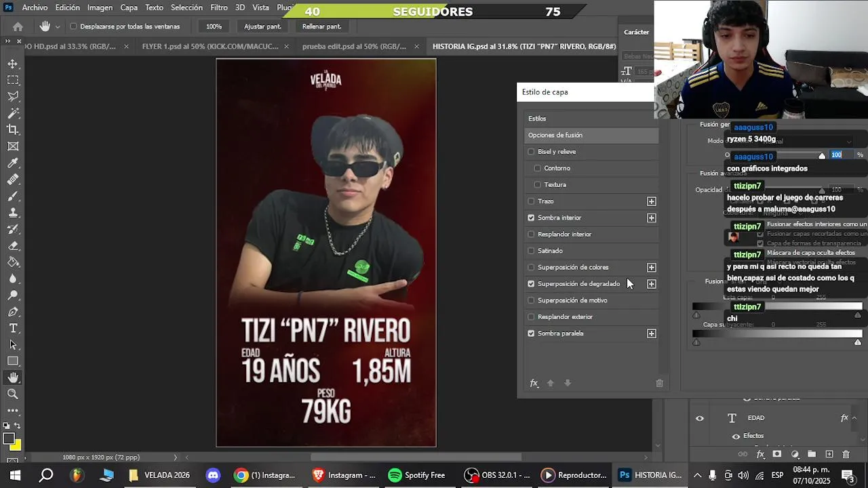The height and width of the screenshot is (488, 868).
Task: Add another Sombra paralela with plus button
Action: (x=652, y=333)
